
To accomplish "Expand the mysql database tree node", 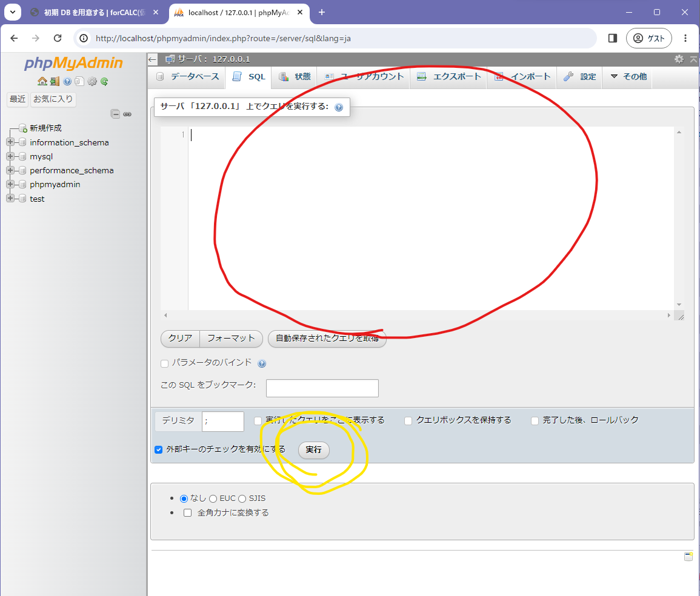I will [10, 156].
